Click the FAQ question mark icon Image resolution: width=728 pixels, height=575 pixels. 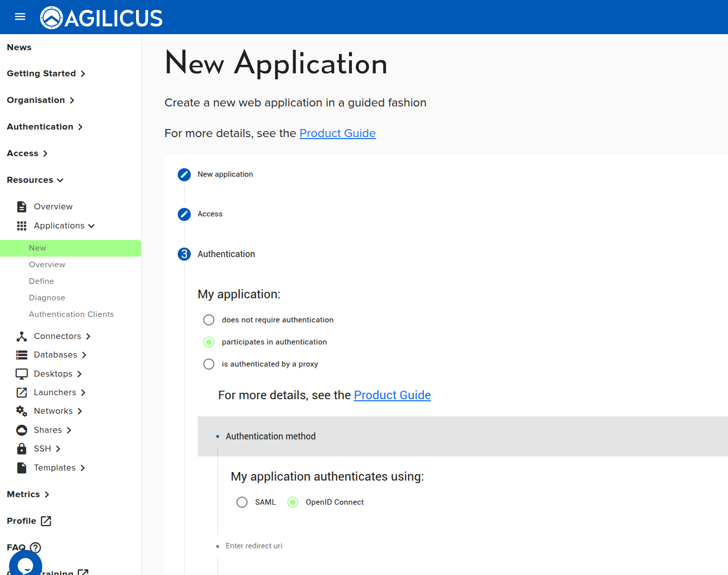36,547
